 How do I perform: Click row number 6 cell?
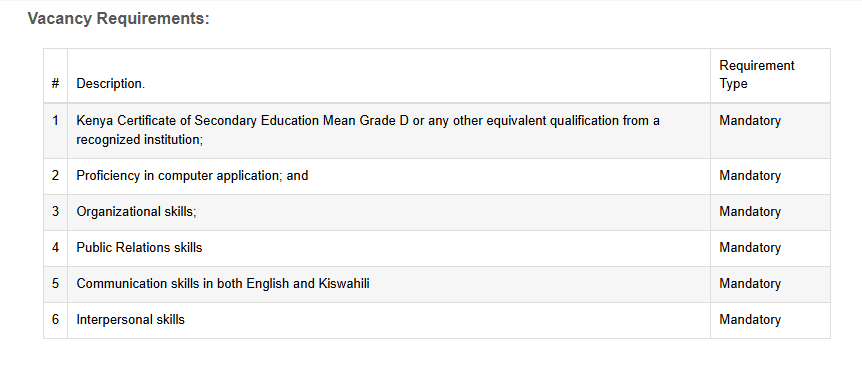click(x=56, y=319)
